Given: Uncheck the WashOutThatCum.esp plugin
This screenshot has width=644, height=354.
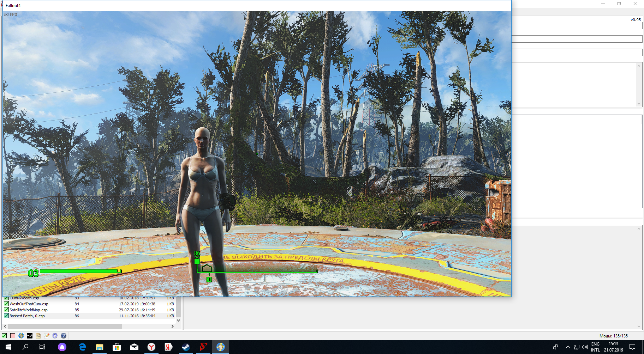Looking at the screenshot, I should click(6, 304).
